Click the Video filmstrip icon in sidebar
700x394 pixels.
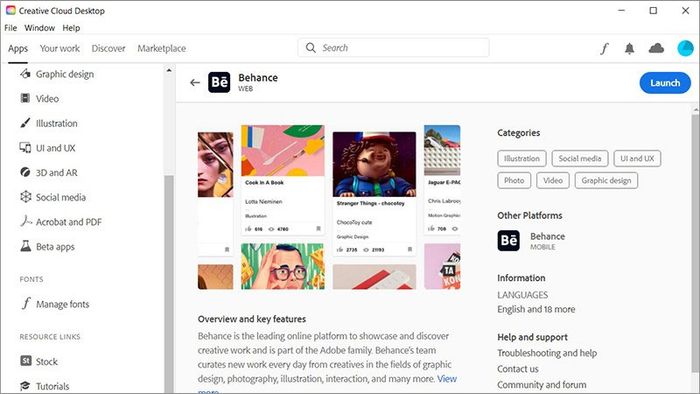(x=25, y=98)
